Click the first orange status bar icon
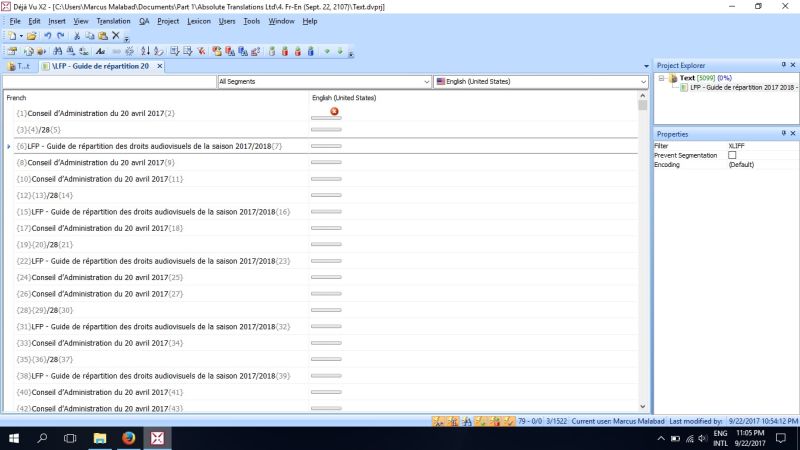The width and height of the screenshot is (800, 450). (x=438, y=421)
